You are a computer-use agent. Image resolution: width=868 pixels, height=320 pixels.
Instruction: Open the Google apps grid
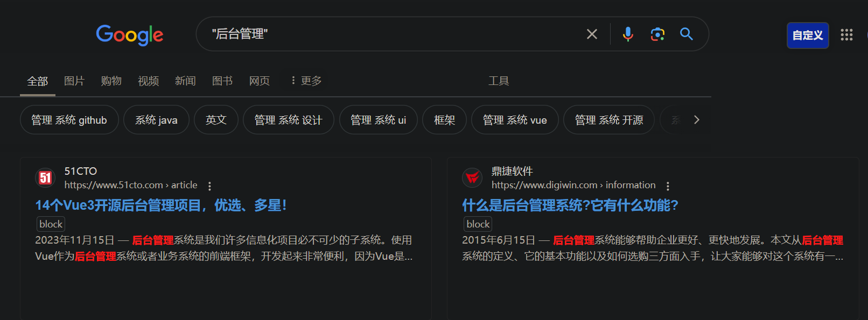(x=846, y=35)
